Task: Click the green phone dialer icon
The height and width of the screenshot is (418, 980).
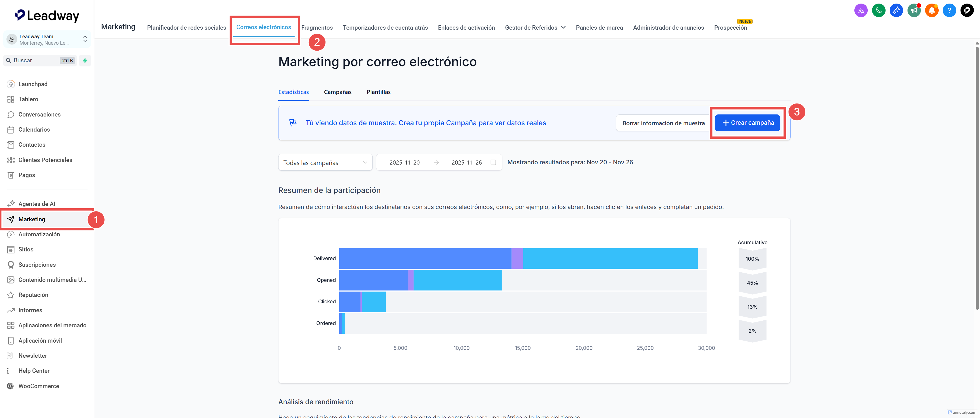Action: [878, 10]
